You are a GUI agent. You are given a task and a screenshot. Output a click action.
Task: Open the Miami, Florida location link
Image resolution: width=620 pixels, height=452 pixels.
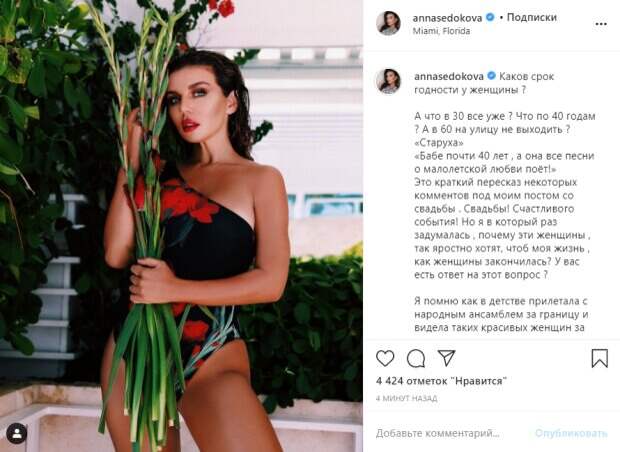[x=441, y=31]
